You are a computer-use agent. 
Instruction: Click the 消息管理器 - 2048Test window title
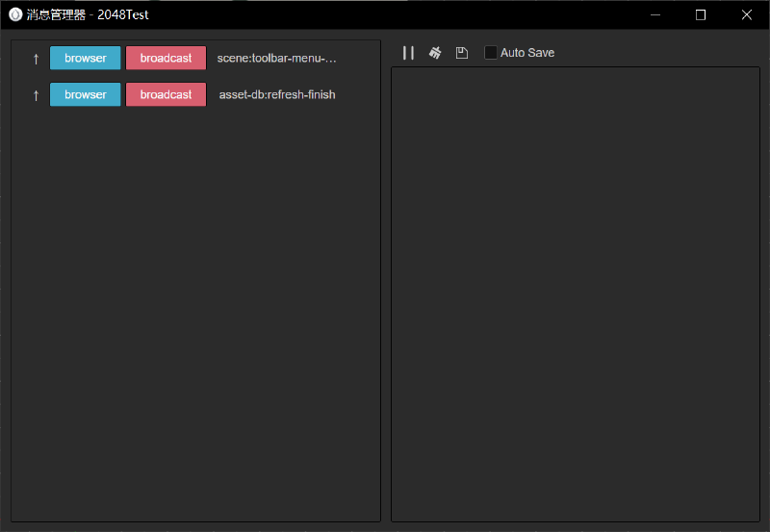click(x=88, y=14)
